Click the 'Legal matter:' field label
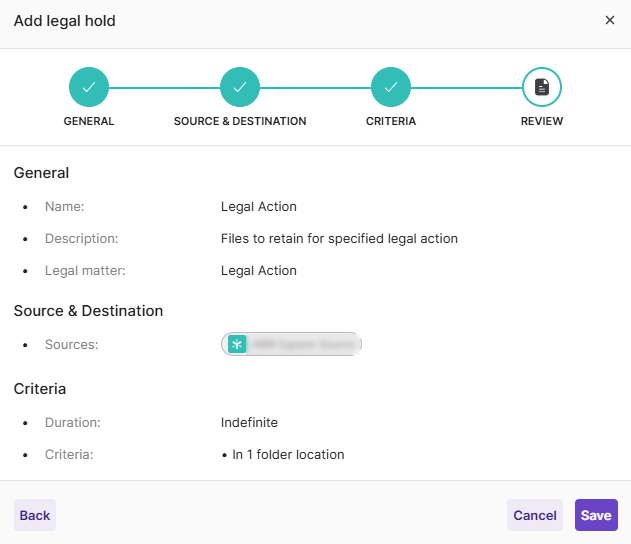 coord(85,271)
